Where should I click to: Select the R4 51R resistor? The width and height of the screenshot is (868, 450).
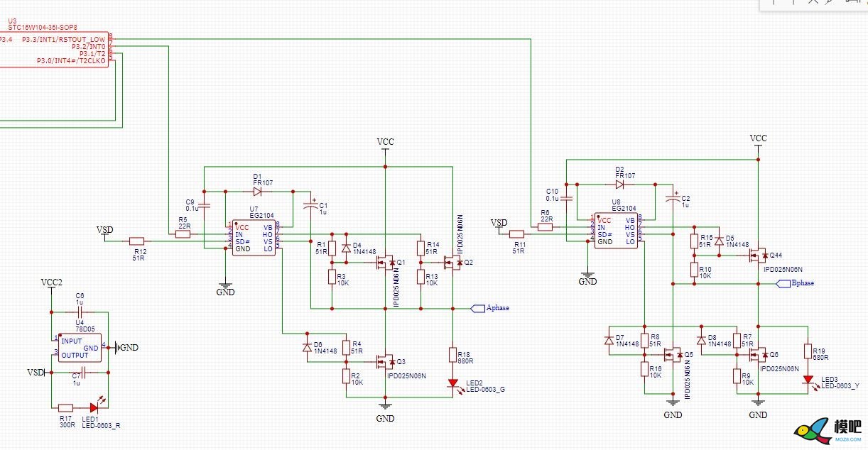click(x=346, y=347)
